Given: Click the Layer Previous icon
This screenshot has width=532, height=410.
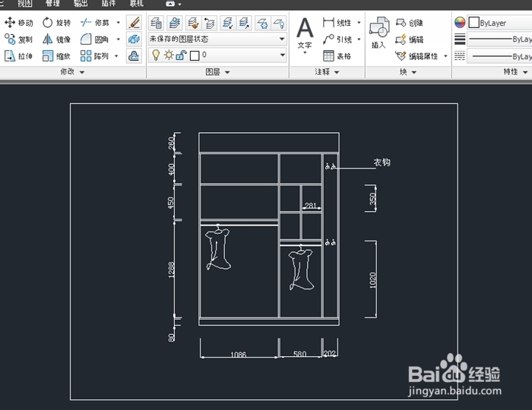Looking at the screenshot, I should pos(210,23).
